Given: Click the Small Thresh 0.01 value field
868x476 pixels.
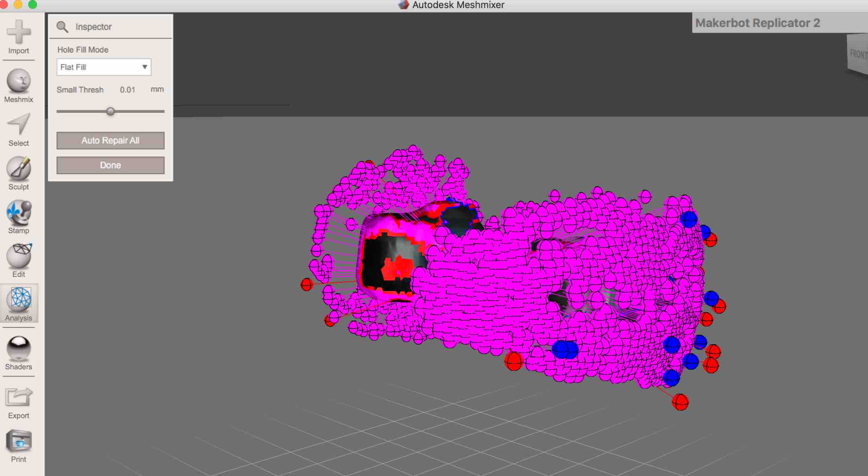Looking at the screenshot, I should point(127,90).
